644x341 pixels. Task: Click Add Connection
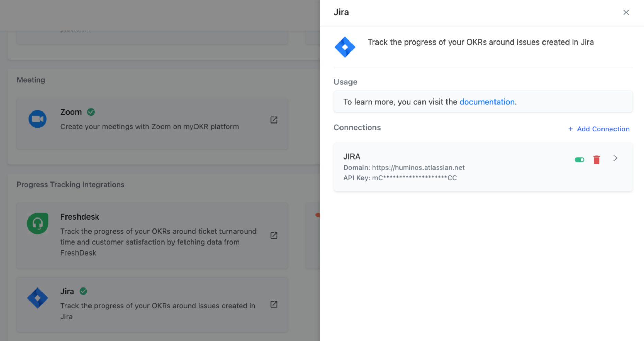point(599,129)
